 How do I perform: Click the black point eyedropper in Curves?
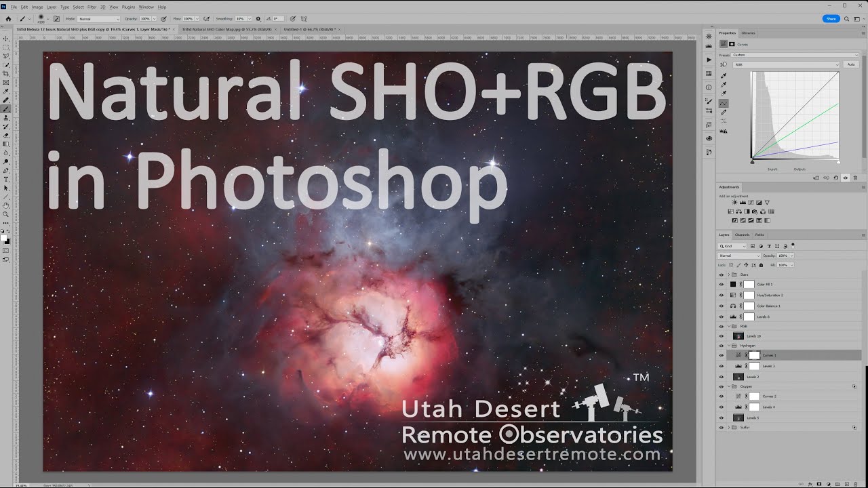click(x=724, y=75)
